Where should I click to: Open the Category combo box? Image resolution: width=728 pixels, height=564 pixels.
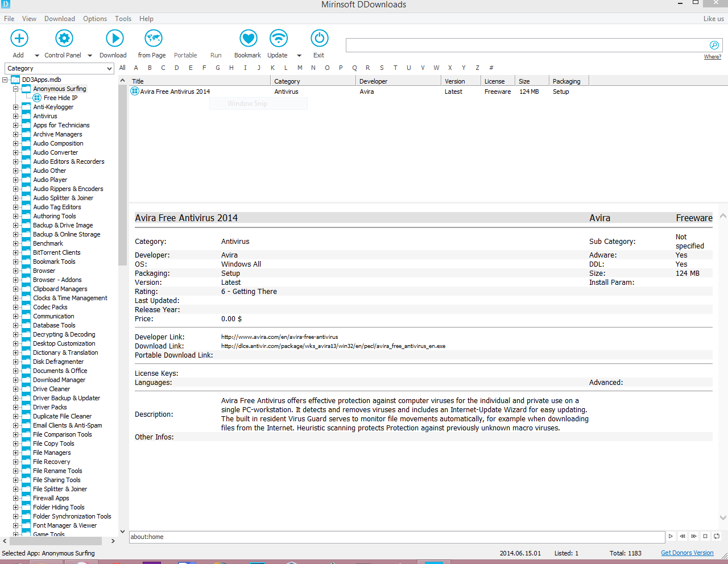[x=60, y=68]
